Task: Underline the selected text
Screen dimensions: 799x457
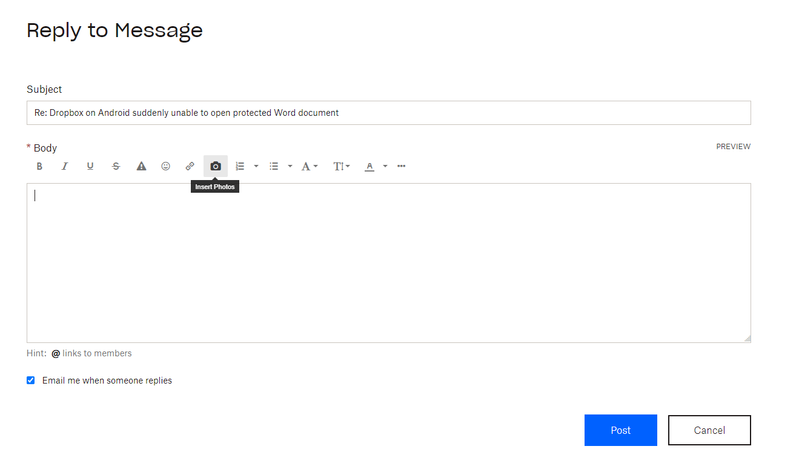Action: coord(90,166)
